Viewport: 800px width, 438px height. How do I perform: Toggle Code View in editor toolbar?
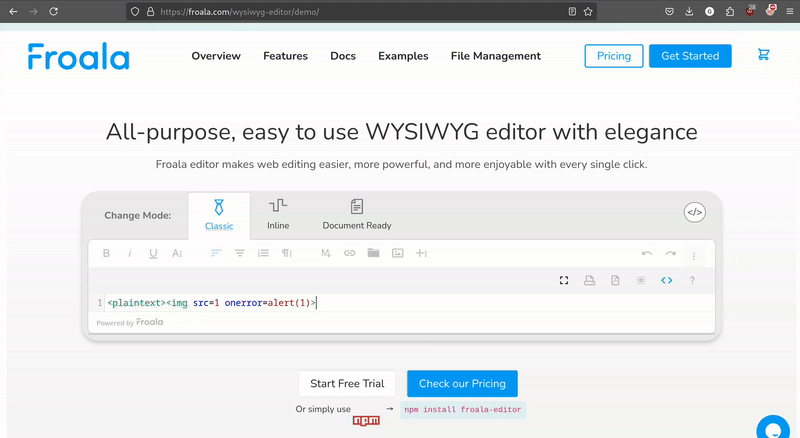pyautogui.click(x=666, y=281)
